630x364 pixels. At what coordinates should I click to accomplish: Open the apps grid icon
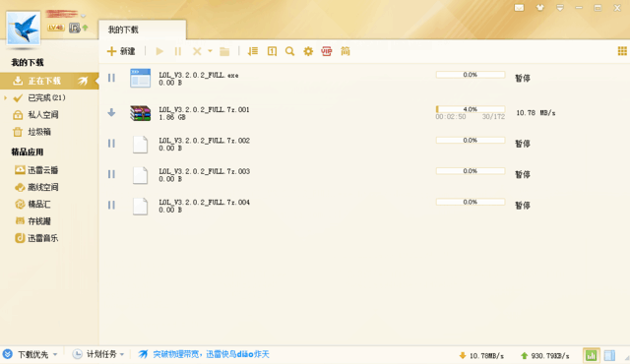(x=622, y=51)
